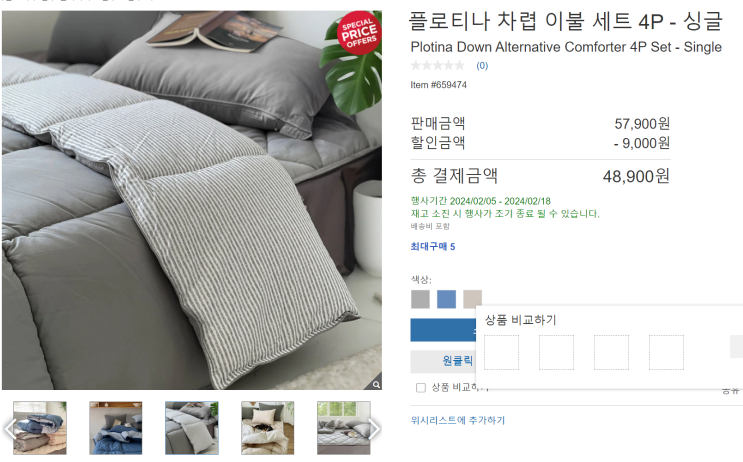
Task: Show next thumbnails with right arrow
Action: click(x=374, y=428)
